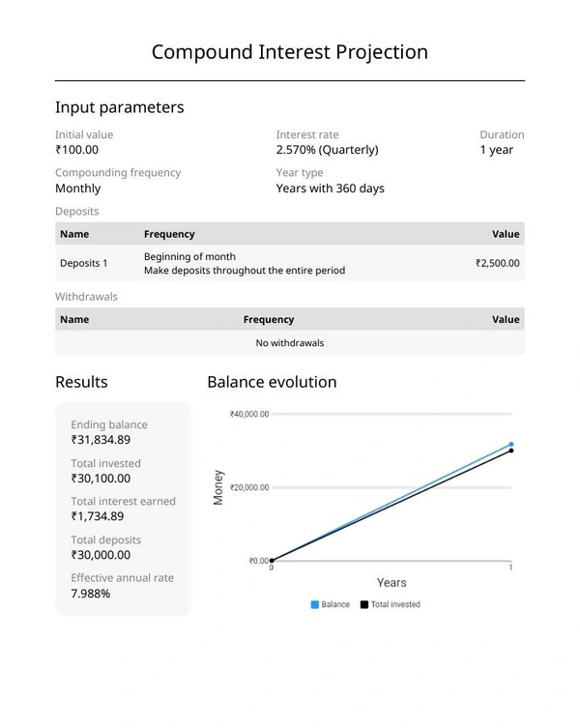
Task: Click the Withdrawals table Name column header
Action: 74,319
